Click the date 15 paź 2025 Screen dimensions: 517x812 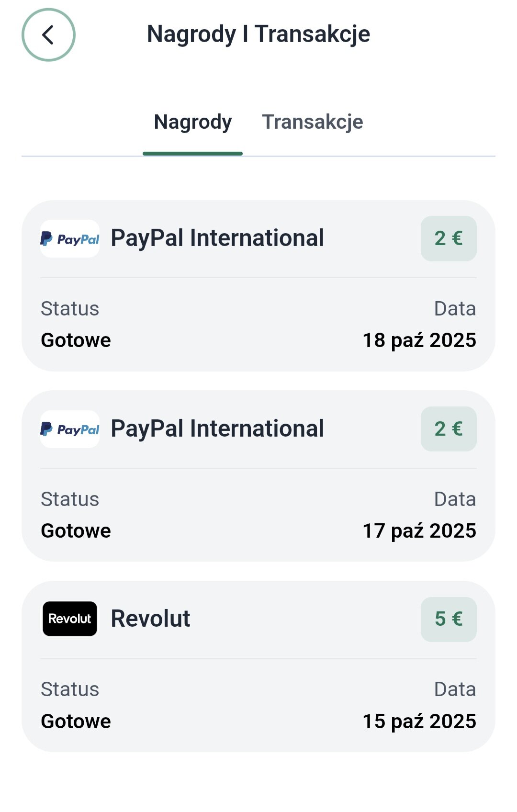point(419,722)
